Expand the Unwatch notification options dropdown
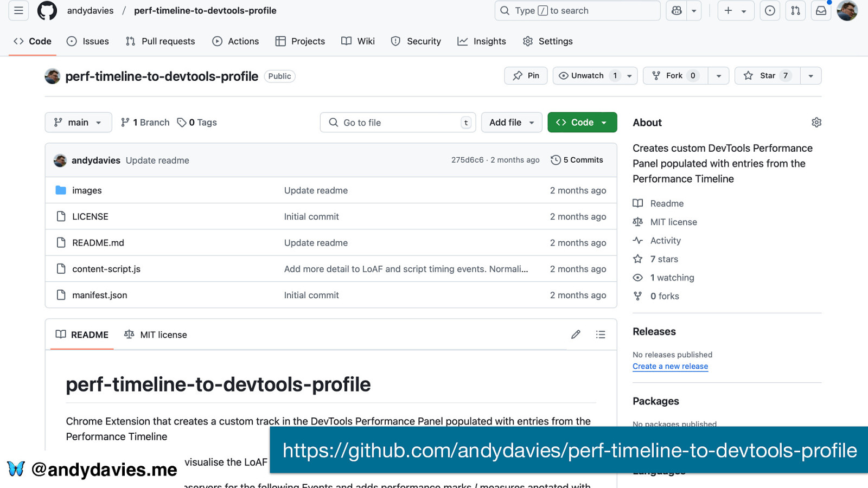Image resolution: width=868 pixels, height=488 pixels. [629, 76]
